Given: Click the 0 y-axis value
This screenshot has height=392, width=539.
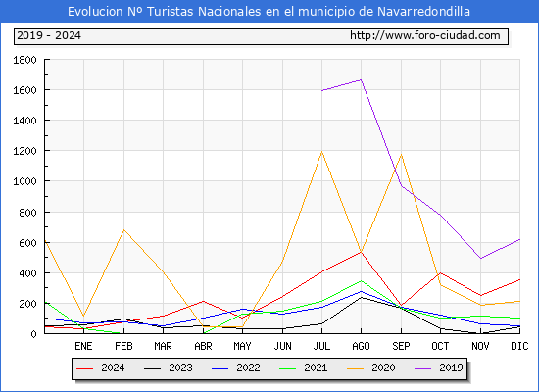Looking at the screenshot, I should click(33, 334).
